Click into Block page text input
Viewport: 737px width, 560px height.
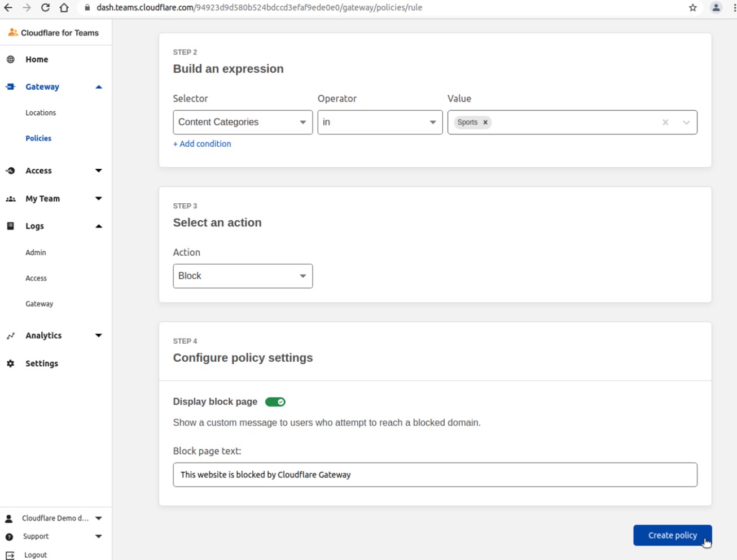coord(435,475)
